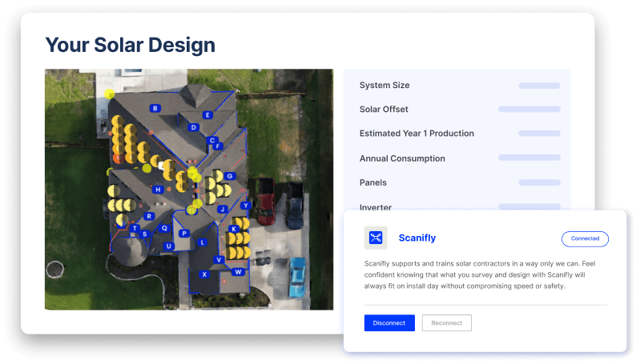
Task: Click the Annual Consumption row
Action: (x=457, y=158)
